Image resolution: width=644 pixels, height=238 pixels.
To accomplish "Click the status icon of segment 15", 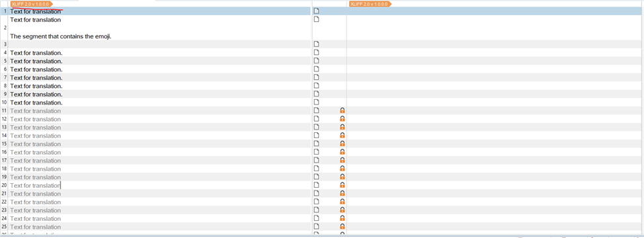I will point(316,143).
